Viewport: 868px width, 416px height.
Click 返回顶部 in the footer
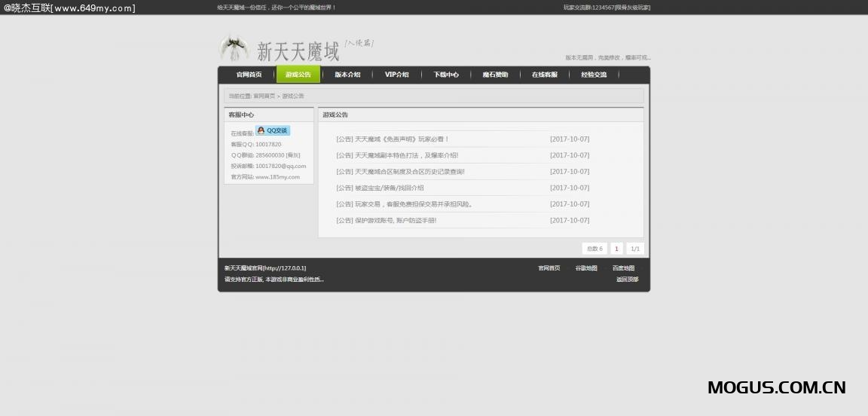point(627,280)
